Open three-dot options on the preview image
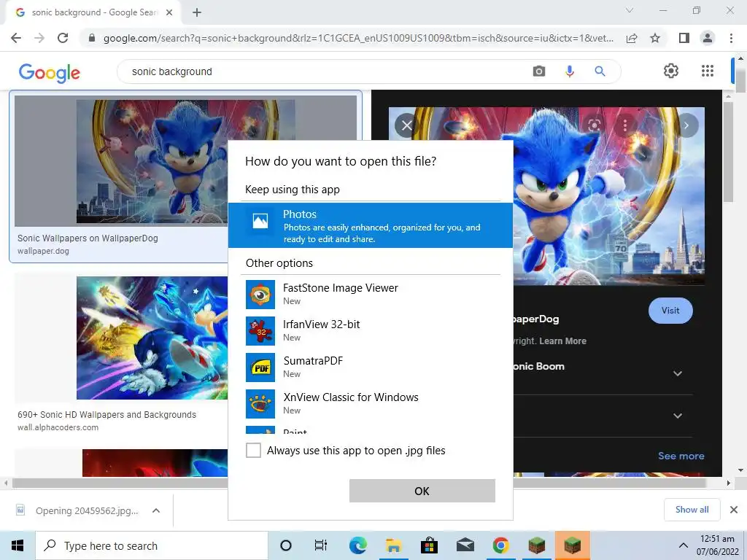The width and height of the screenshot is (747, 560). click(x=625, y=125)
